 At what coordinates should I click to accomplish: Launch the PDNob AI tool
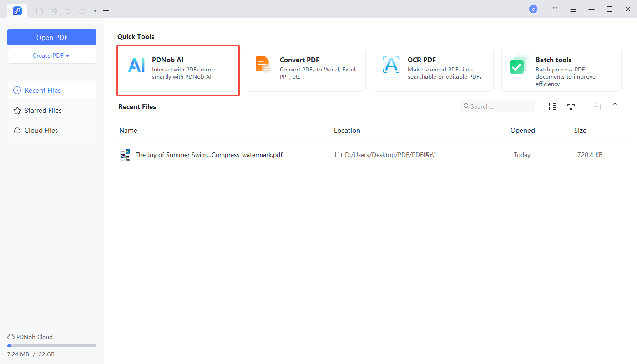(x=178, y=71)
